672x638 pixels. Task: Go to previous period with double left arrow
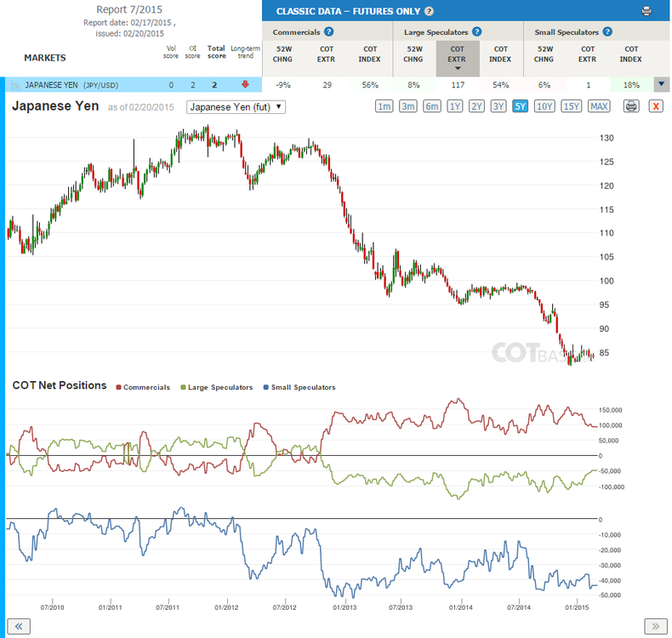(19, 626)
